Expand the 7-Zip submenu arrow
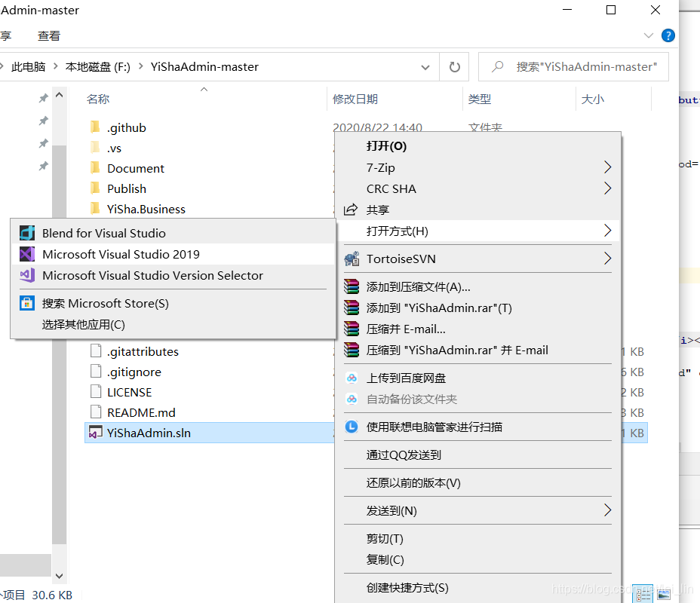Screen dimensions: 700x603 tap(607, 167)
